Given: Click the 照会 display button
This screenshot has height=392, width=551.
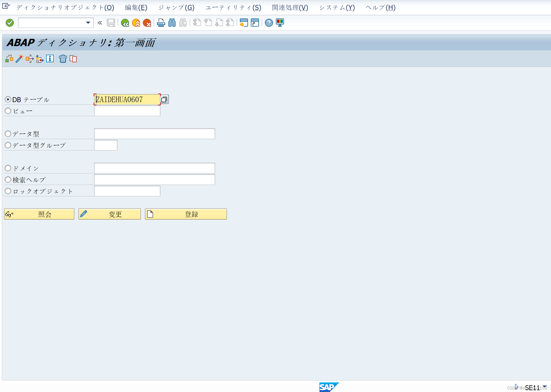Looking at the screenshot, I should pyautogui.click(x=39, y=214).
